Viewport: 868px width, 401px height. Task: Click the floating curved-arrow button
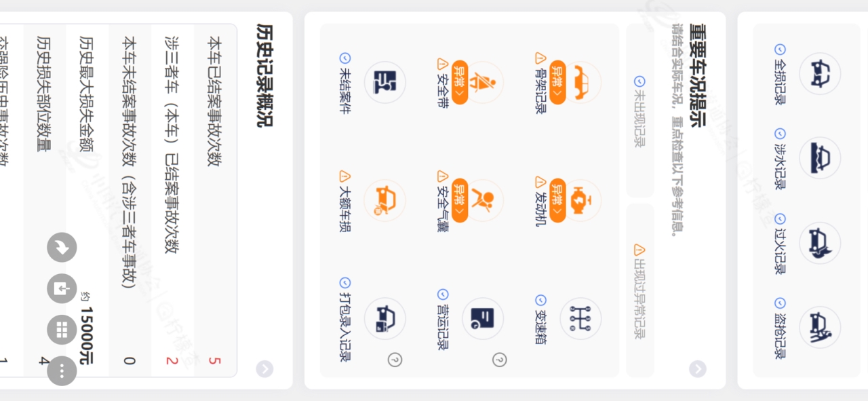pyautogui.click(x=62, y=247)
